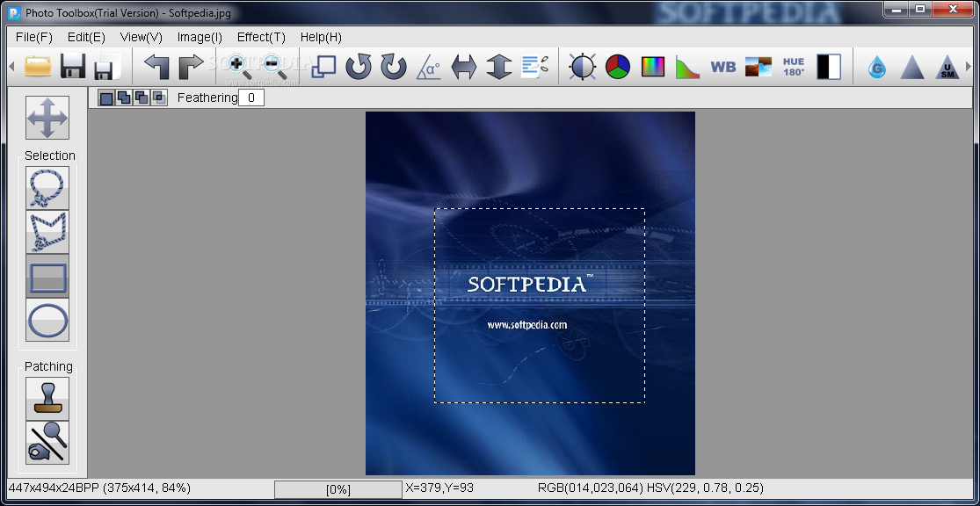Click the plain sharpen triangle icon
Viewport: 980px width, 506px height.
coord(911,66)
